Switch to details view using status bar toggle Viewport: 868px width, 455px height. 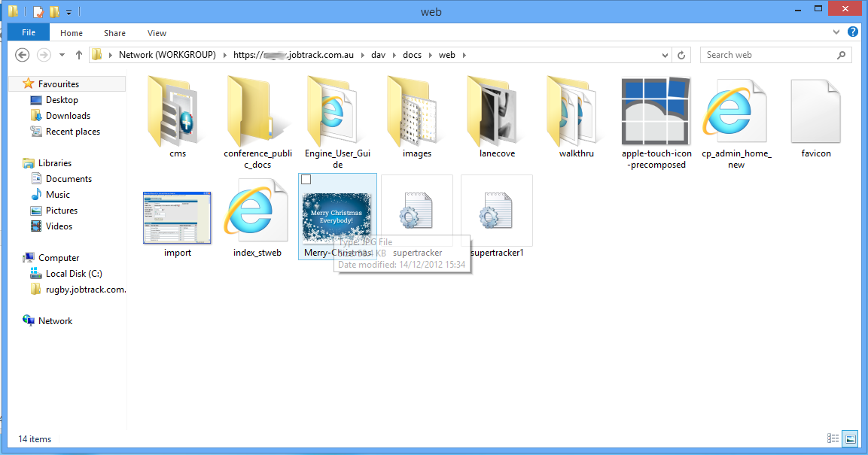833,438
